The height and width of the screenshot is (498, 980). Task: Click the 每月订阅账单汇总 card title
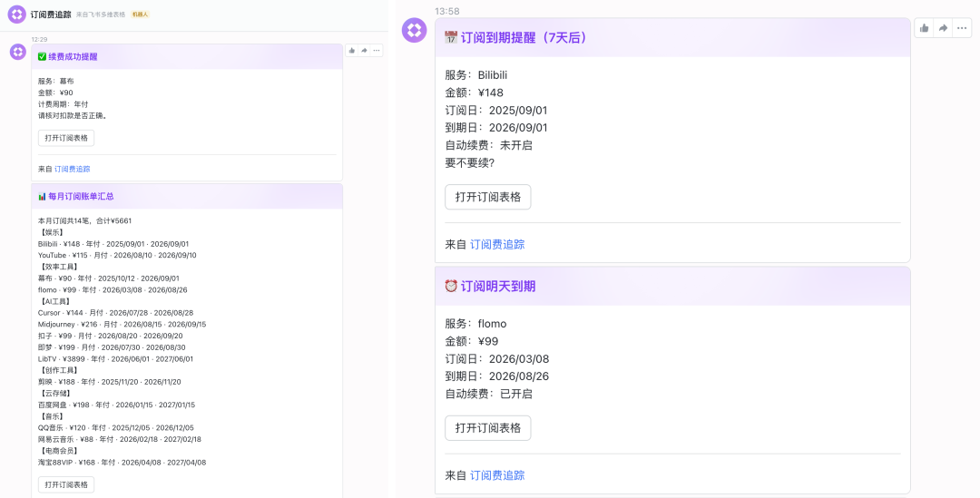click(81, 196)
